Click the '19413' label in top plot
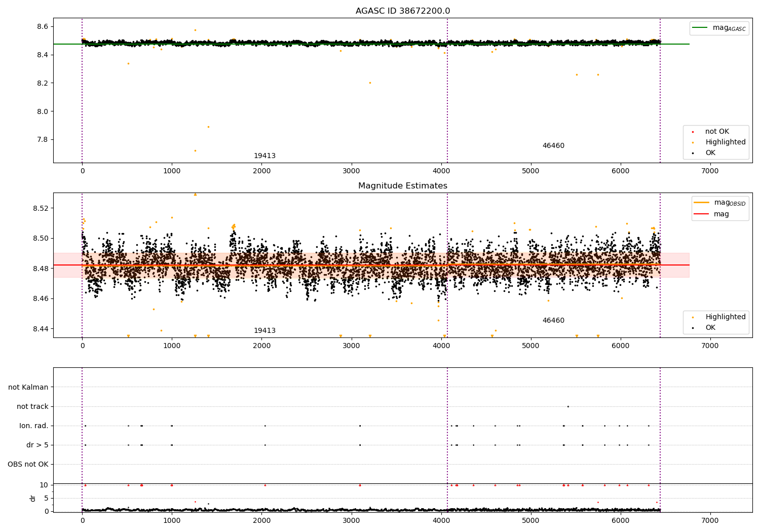Viewport: 760px width, 532px height. [264, 156]
